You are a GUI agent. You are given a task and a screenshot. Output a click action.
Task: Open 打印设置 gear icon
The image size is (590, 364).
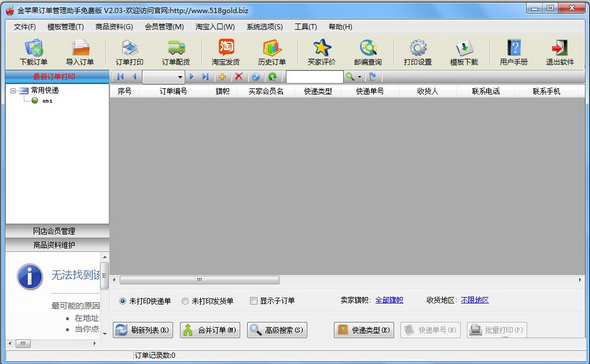[418, 49]
